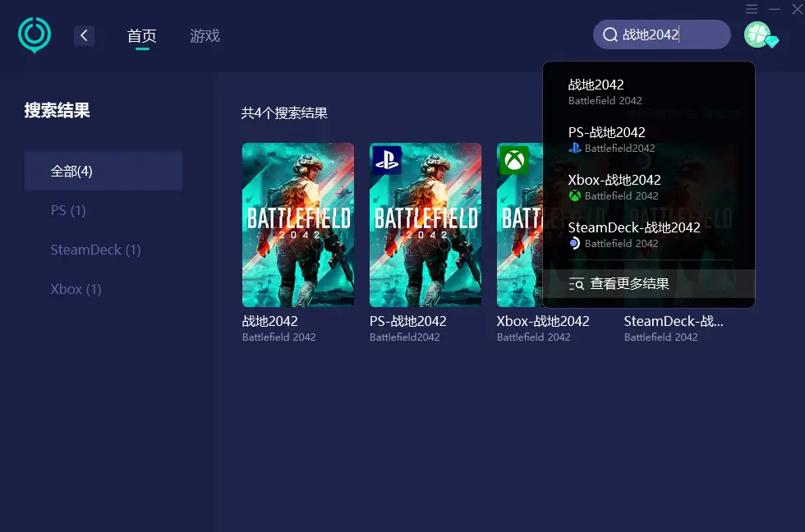Click the SteamDeck-战... result title
Screen dimensions: 805x532
[x=674, y=321]
